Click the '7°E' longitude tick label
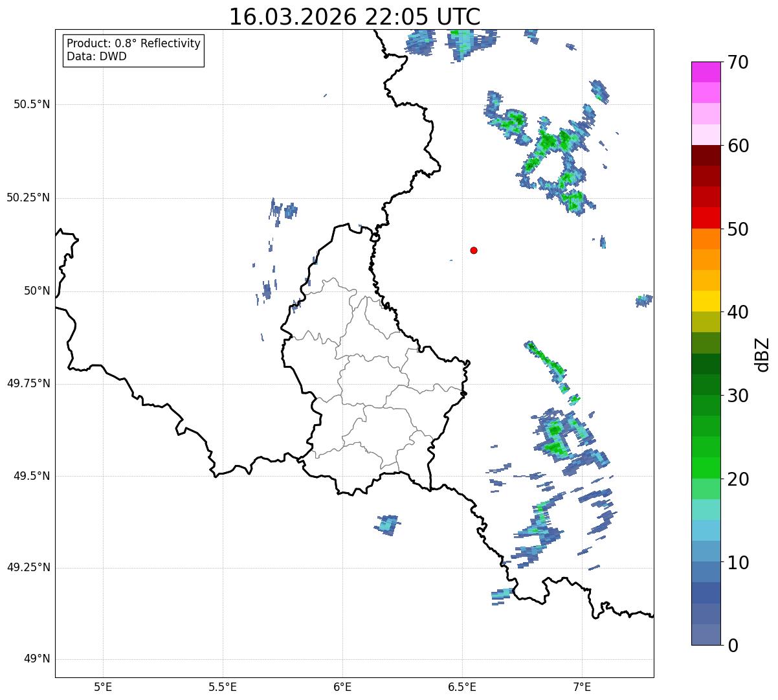 tap(582, 686)
